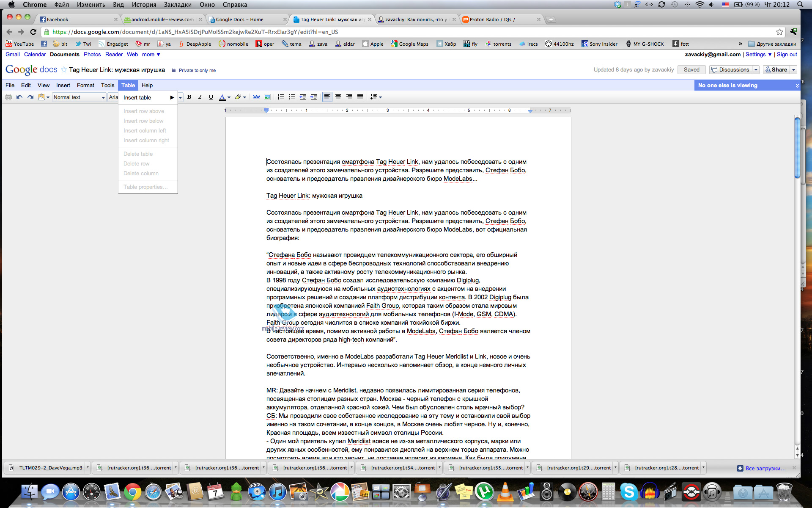Move the left indent marker on the ruler

tap(266, 110)
